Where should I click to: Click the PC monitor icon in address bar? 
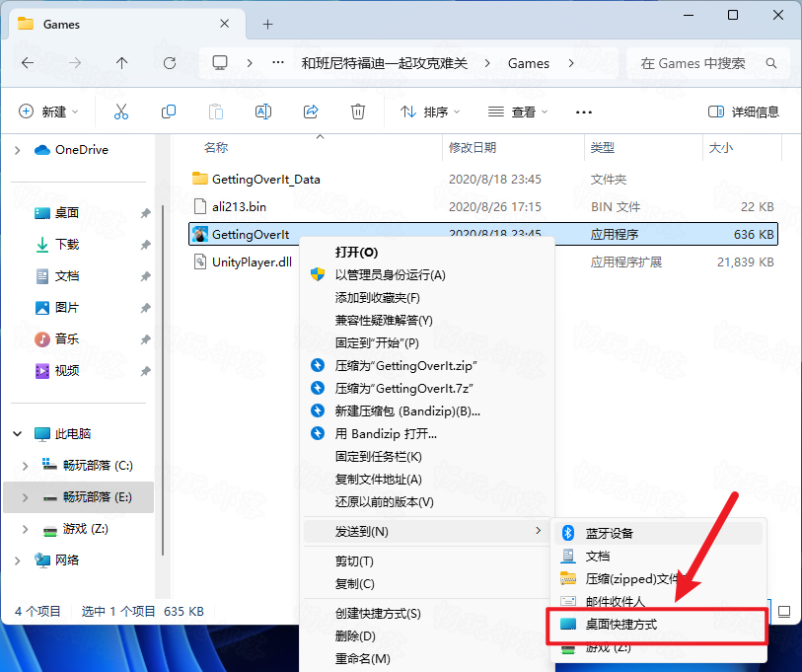(220, 63)
